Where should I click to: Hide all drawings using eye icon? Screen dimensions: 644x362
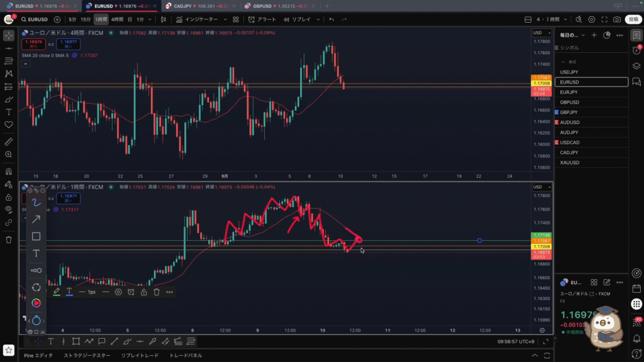(x=9, y=210)
